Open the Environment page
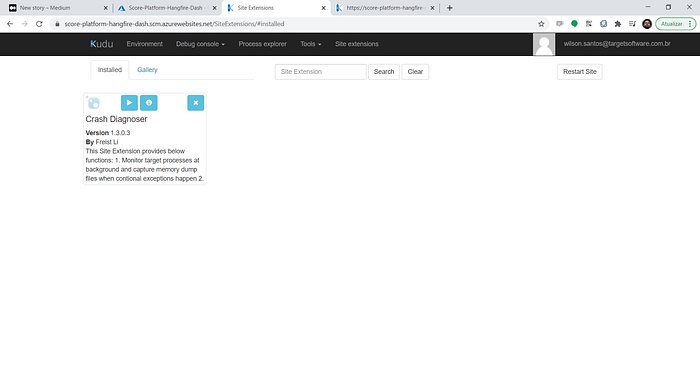Viewport: 700px width, 376px height. point(145,44)
